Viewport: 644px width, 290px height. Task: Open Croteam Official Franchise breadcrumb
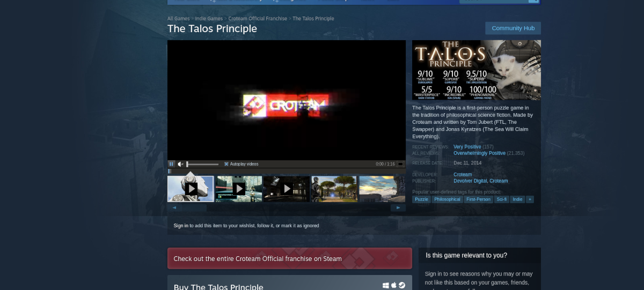[x=257, y=19]
